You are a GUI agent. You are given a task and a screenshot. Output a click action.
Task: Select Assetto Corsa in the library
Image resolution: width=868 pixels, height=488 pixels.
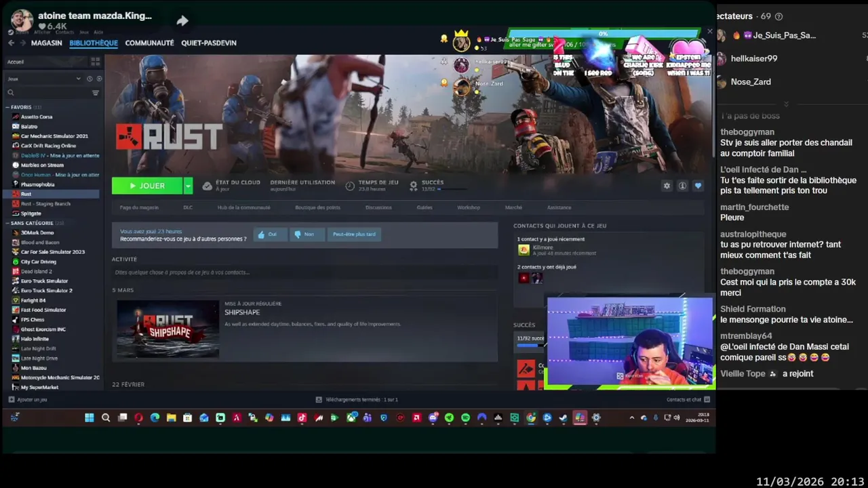pos(37,117)
